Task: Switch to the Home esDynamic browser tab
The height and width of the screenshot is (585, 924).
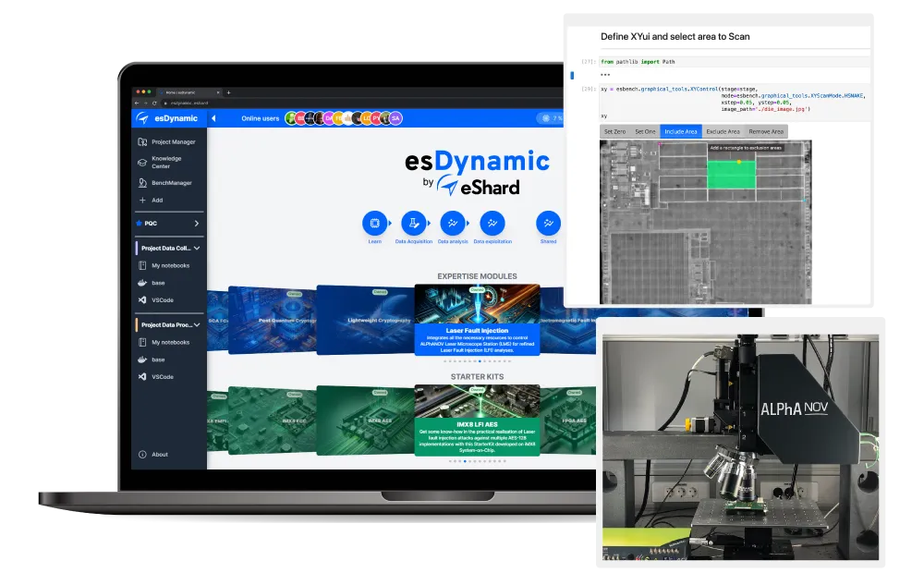Action: coord(179,92)
